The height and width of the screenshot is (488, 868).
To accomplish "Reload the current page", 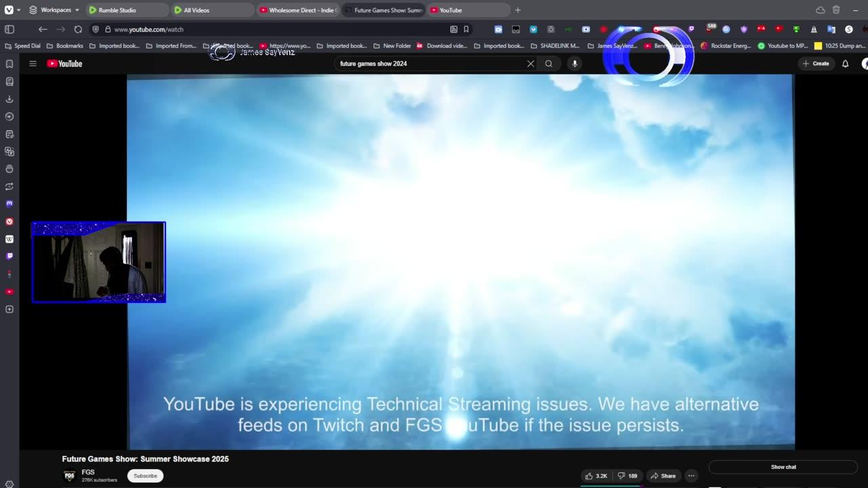I will [x=78, y=29].
